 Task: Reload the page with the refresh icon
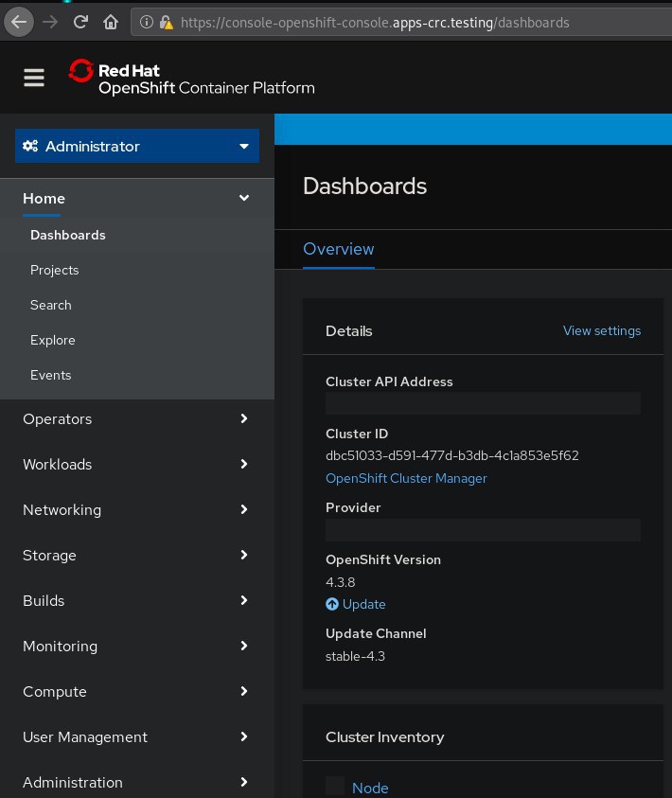(x=80, y=22)
